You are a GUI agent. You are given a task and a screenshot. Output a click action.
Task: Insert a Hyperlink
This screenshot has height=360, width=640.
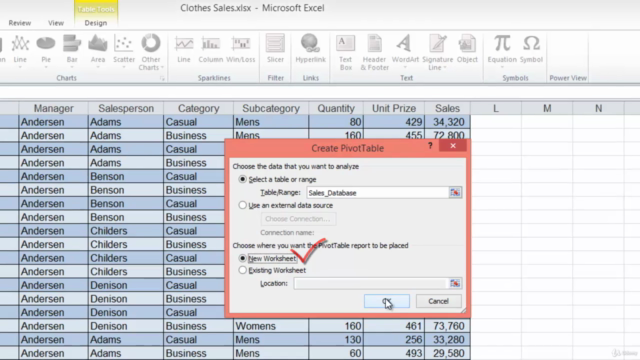(x=310, y=50)
